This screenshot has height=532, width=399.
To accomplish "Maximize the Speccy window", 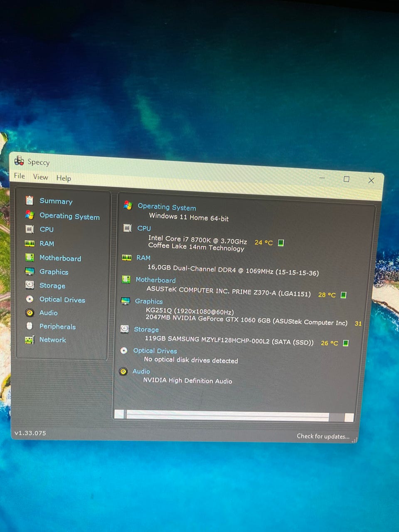I will (x=346, y=179).
